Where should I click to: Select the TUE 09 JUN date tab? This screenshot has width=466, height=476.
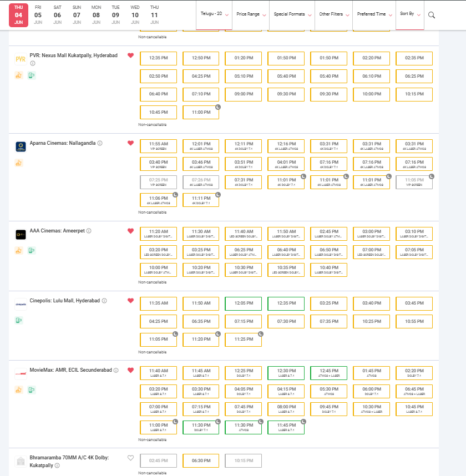(x=115, y=15)
